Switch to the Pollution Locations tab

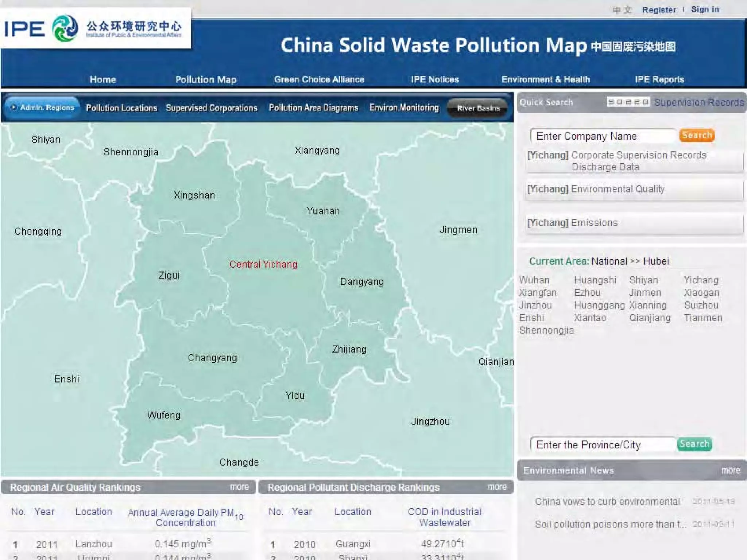(121, 108)
